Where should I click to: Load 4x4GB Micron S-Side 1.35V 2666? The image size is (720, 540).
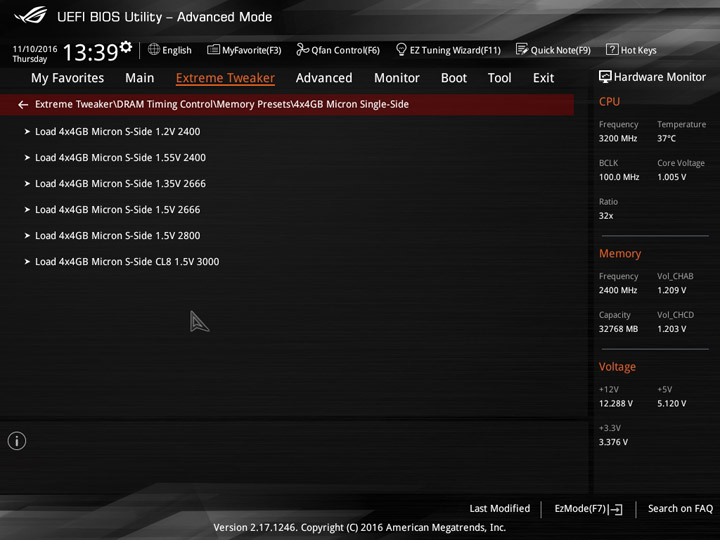click(x=120, y=184)
